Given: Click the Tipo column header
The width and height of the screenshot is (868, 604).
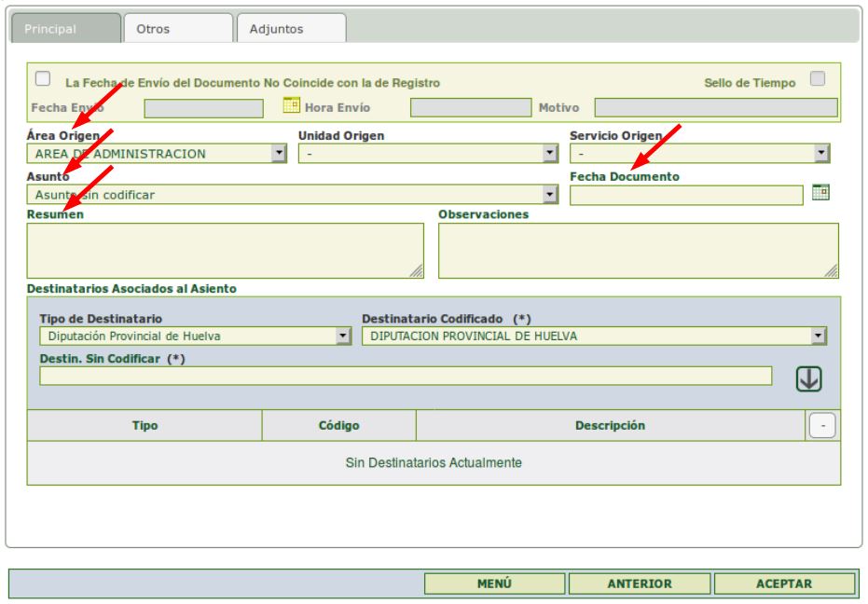Looking at the screenshot, I should (x=145, y=425).
